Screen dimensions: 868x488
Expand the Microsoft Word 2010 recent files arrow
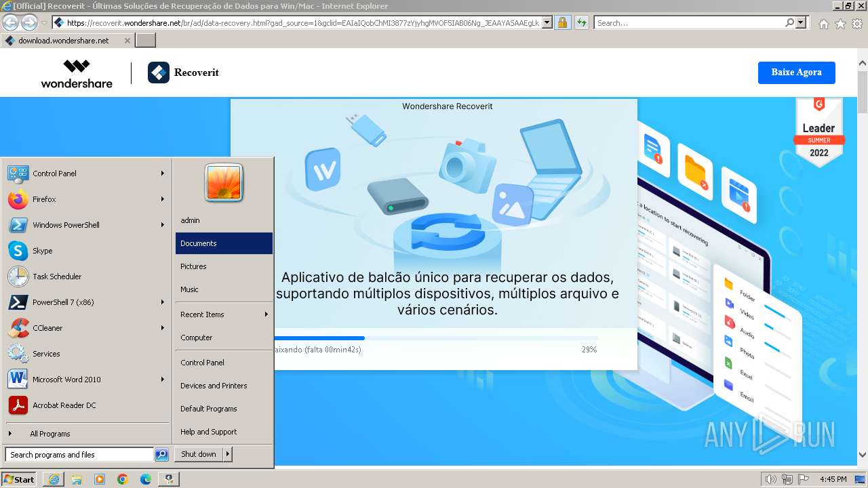coord(163,380)
